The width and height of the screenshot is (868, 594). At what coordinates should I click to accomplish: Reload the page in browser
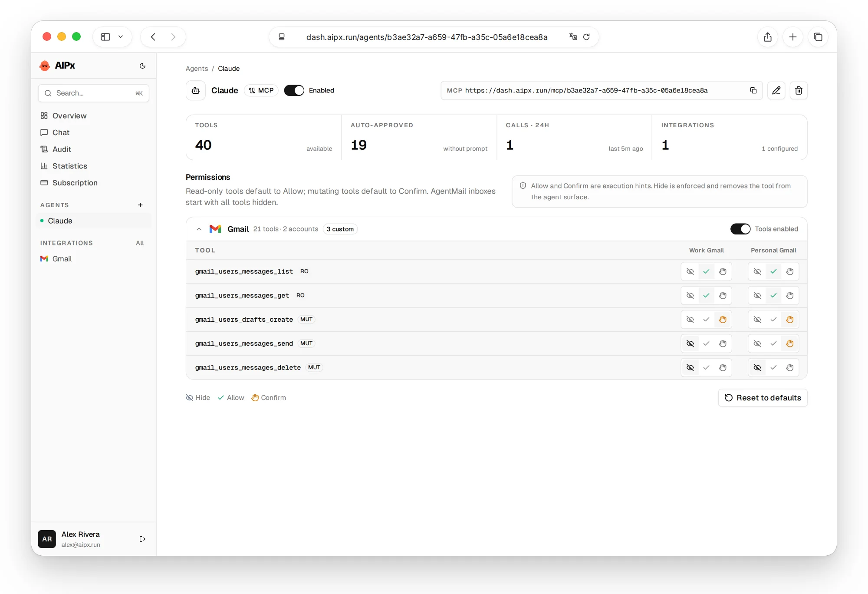[586, 37]
